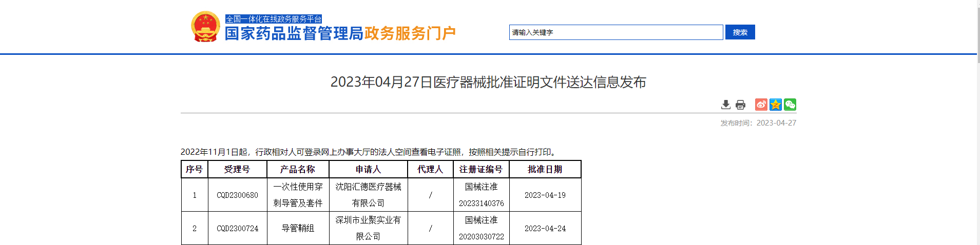980x245 pixels.
Task: Select cell CQD2300724
Action: [237, 229]
